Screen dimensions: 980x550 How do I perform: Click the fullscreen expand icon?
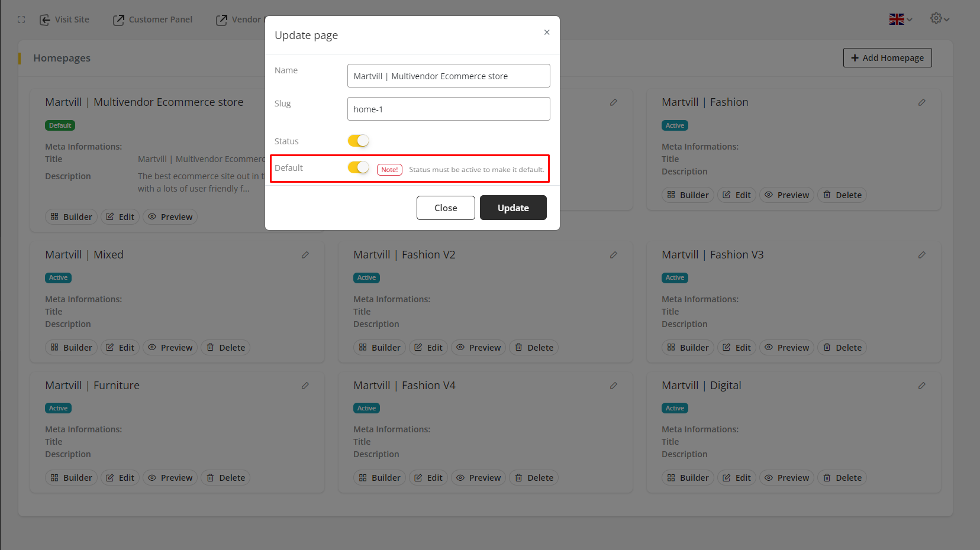point(21,20)
